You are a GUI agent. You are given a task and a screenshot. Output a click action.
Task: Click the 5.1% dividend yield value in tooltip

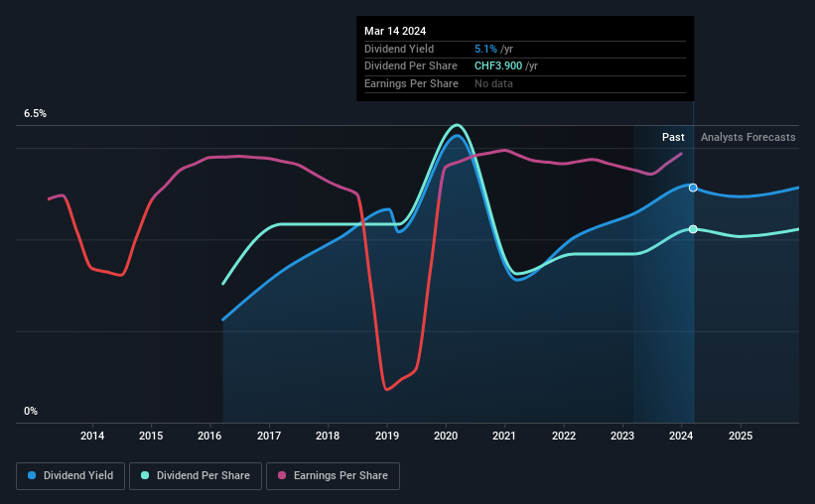tap(485, 49)
